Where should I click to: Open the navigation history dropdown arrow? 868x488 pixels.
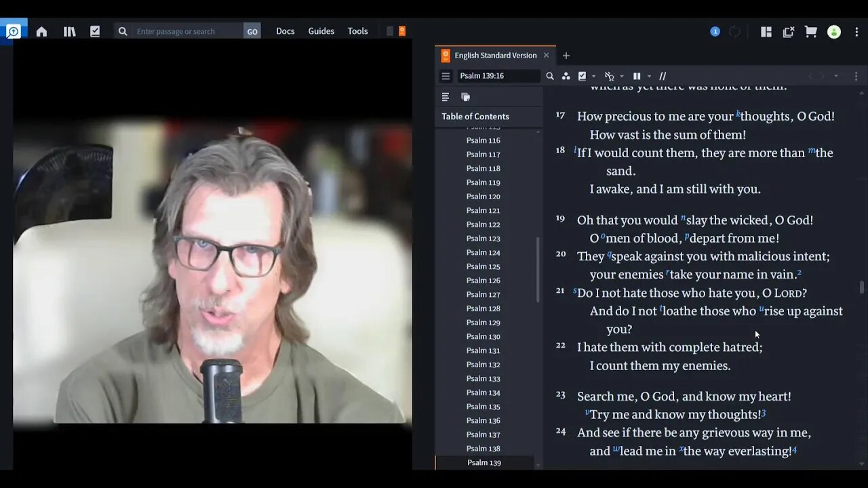[836, 76]
